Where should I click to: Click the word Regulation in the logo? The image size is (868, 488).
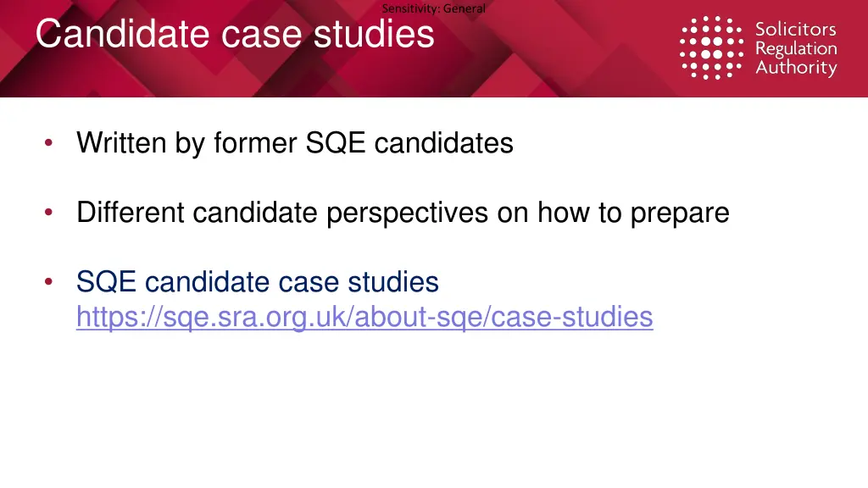click(796, 48)
